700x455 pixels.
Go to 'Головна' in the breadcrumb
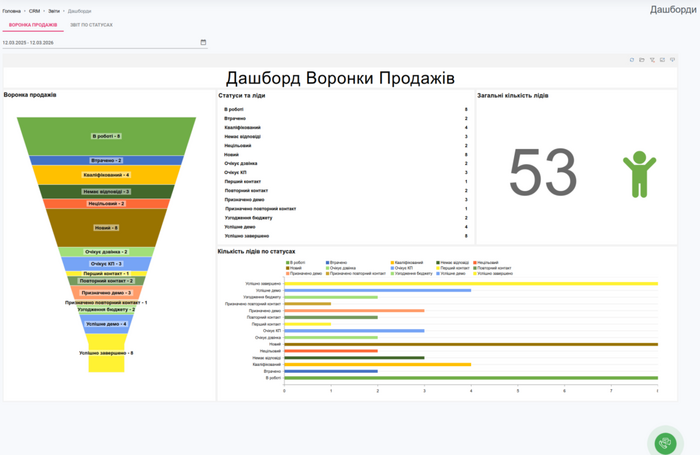pos(12,10)
